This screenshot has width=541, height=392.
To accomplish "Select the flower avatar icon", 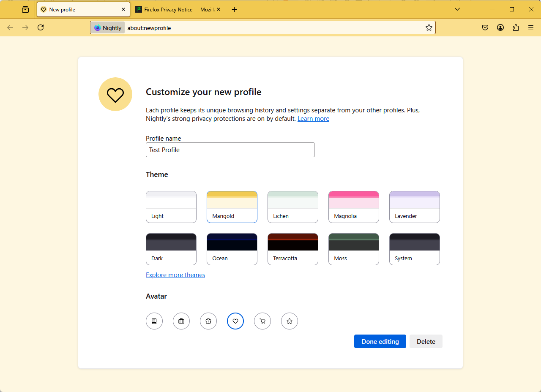I will [208, 321].
